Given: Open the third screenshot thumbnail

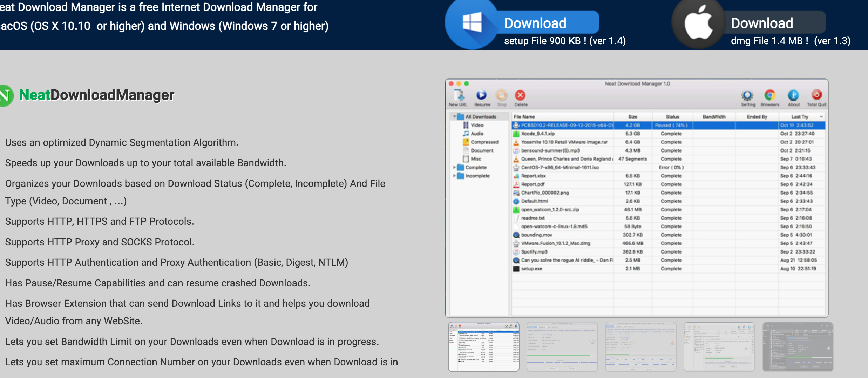Looking at the screenshot, I should click(x=640, y=346).
